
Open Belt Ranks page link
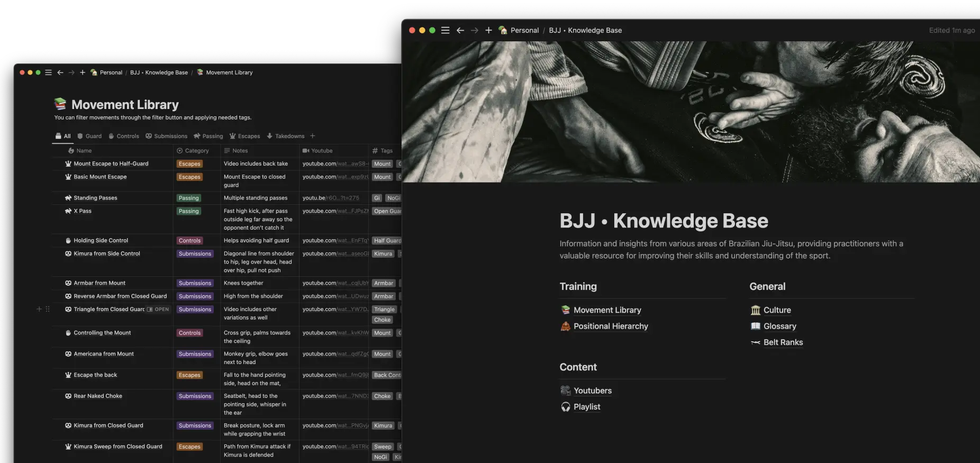[x=783, y=342]
